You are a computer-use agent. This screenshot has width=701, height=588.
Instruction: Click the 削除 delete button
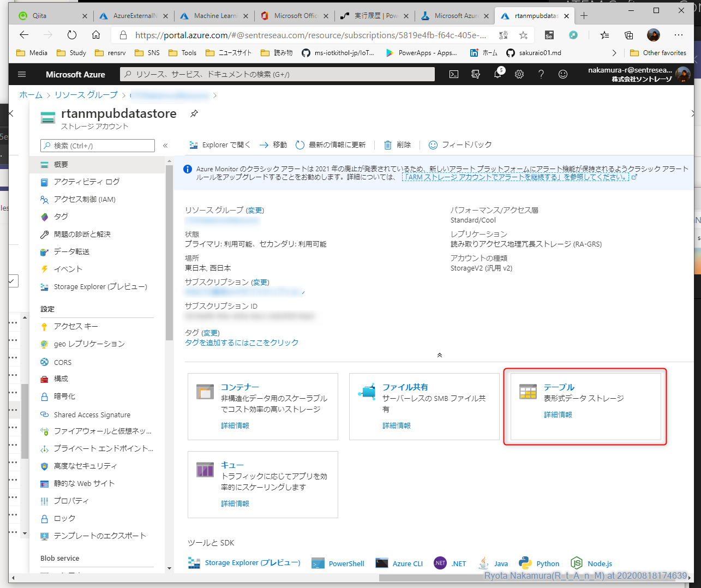point(398,145)
